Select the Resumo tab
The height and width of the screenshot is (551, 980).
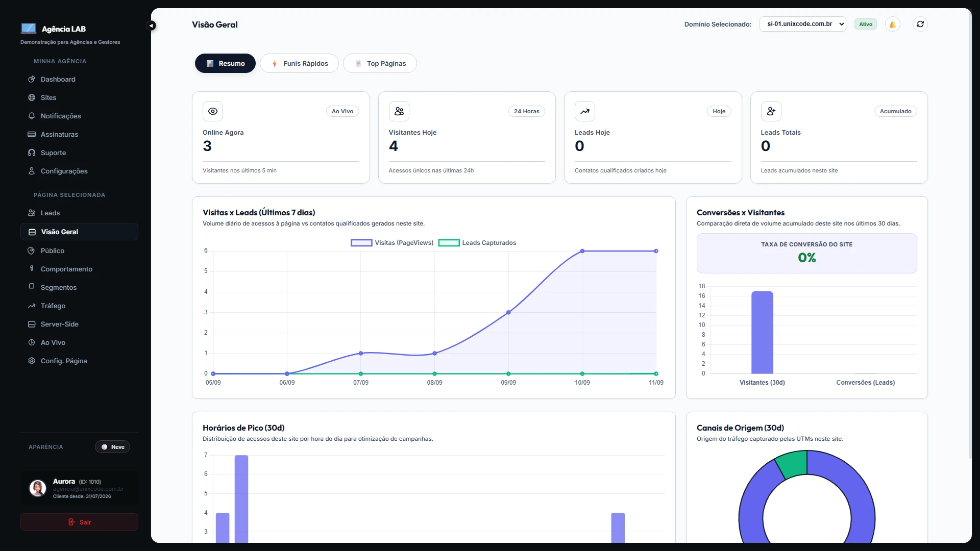[225, 63]
